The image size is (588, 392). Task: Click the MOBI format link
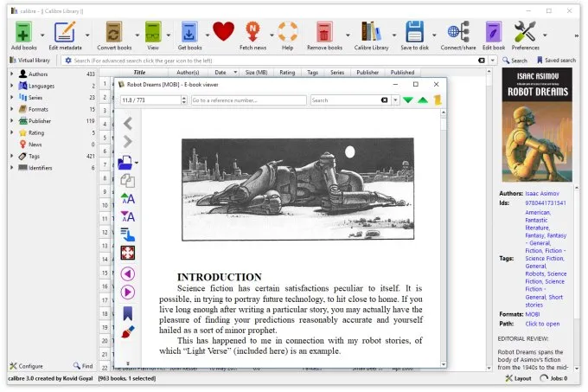[533, 314]
